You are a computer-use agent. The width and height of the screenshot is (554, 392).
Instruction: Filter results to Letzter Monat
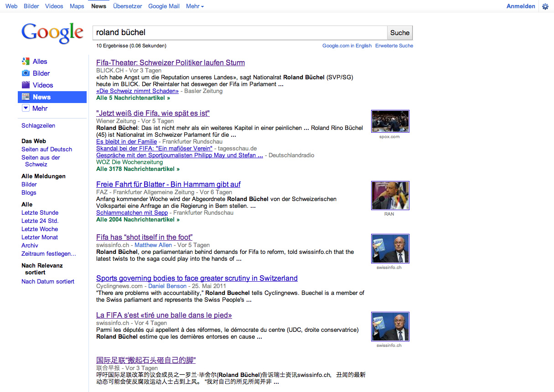[40, 237]
